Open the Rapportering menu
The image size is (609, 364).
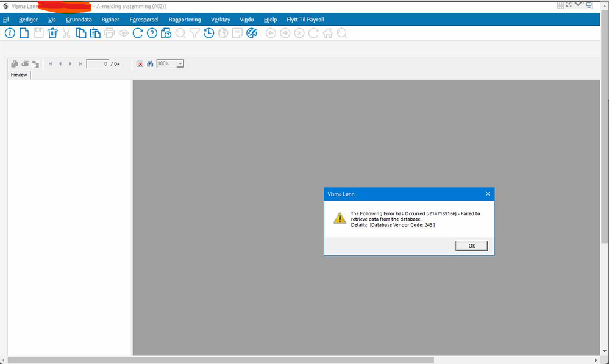coord(185,20)
